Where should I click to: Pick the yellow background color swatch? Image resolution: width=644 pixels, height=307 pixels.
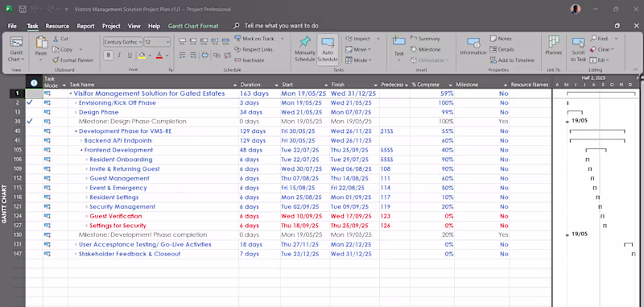coord(142,55)
